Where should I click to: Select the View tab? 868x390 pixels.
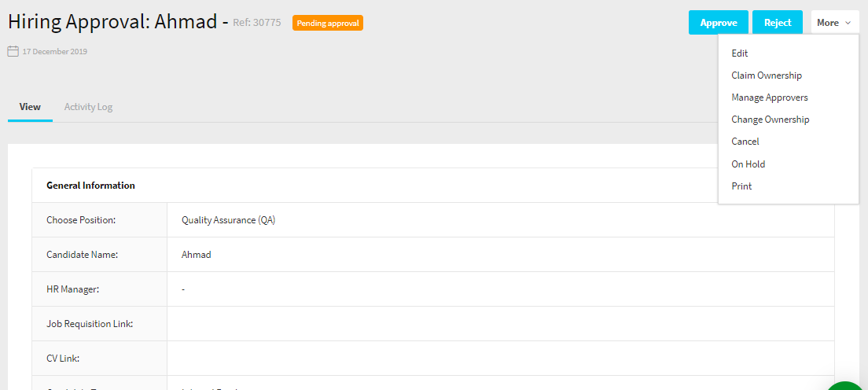click(x=30, y=107)
